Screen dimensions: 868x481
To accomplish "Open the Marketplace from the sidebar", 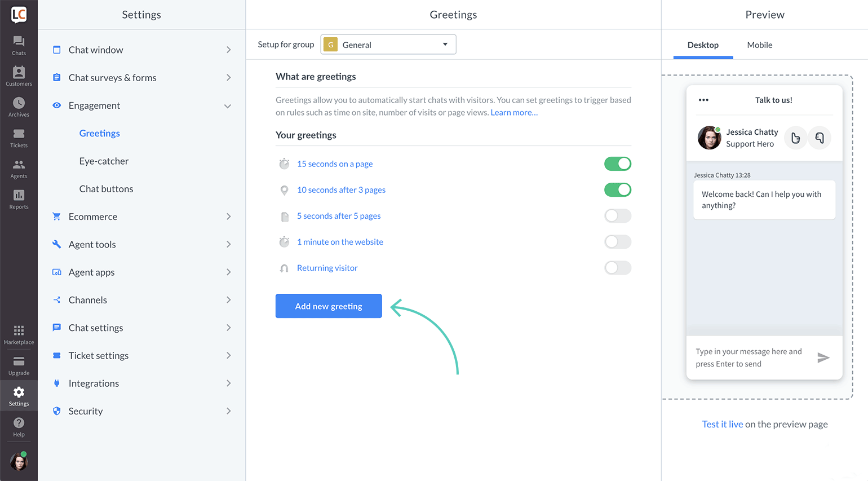I will (x=19, y=333).
